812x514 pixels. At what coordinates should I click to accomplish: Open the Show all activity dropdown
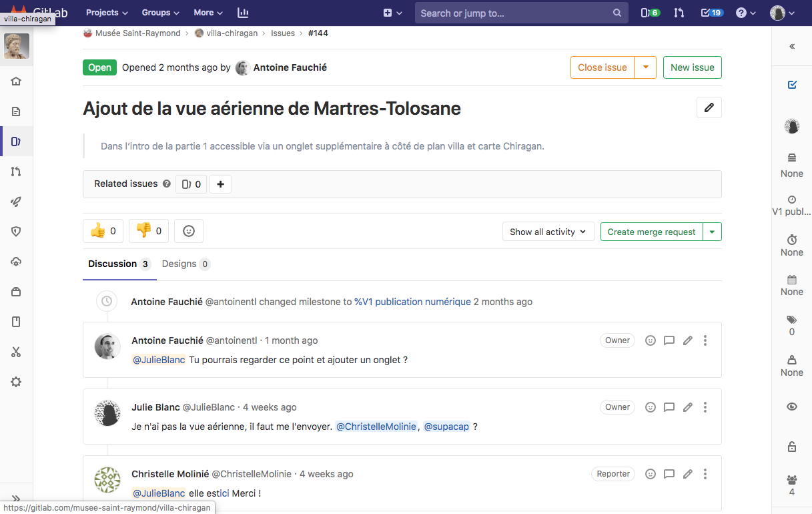click(x=548, y=232)
